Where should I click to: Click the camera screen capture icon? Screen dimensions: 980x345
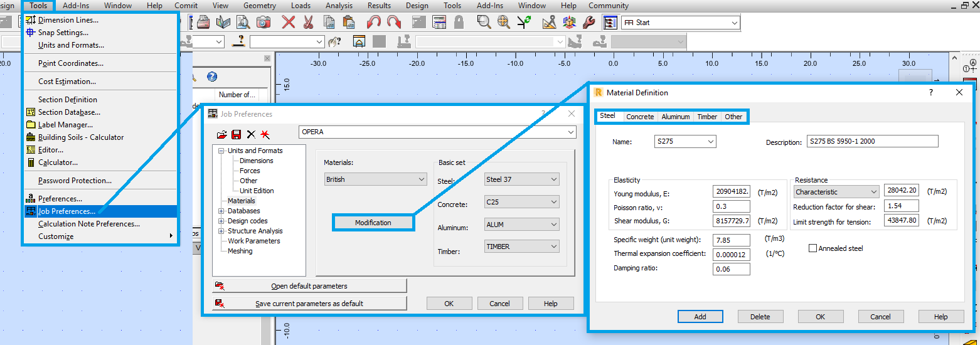pos(264,22)
